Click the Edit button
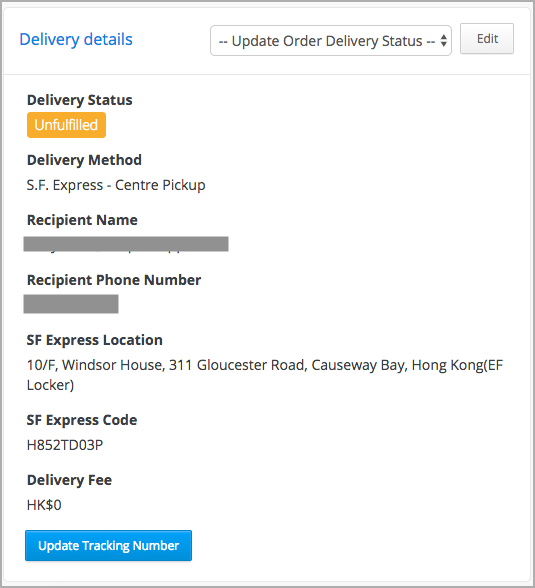The width and height of the screenshot is (535, 588). pyautogui.click(x=487, y=39)
